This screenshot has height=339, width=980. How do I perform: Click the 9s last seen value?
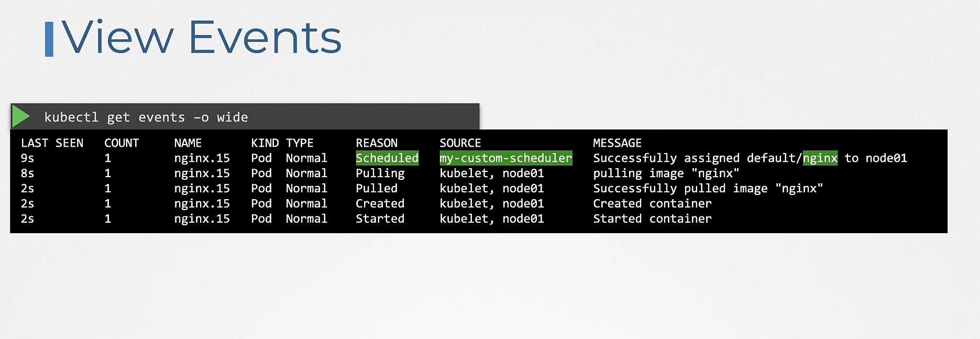[27, 158]
